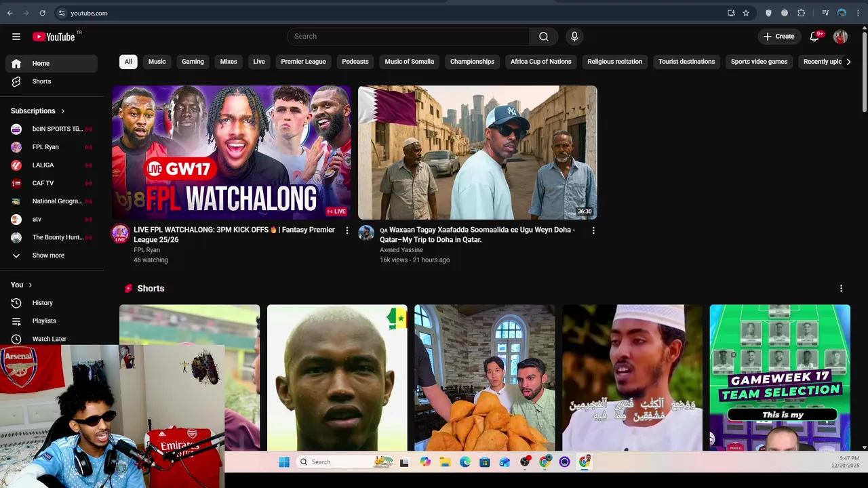Select the Gaming filter chip
Screen dimensions: 868x488
[193, 62]
